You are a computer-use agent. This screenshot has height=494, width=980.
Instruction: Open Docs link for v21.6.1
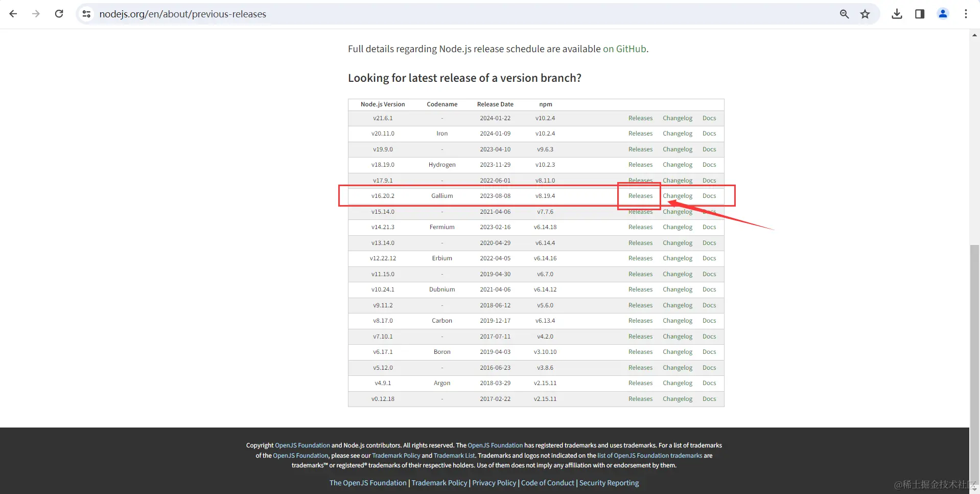pyautogui.click(x=709, y=118)
